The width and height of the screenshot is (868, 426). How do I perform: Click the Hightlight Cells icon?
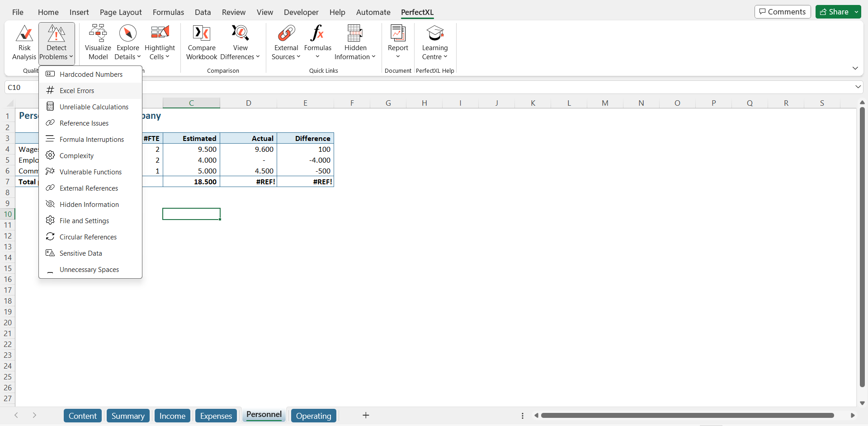point(160,33)
